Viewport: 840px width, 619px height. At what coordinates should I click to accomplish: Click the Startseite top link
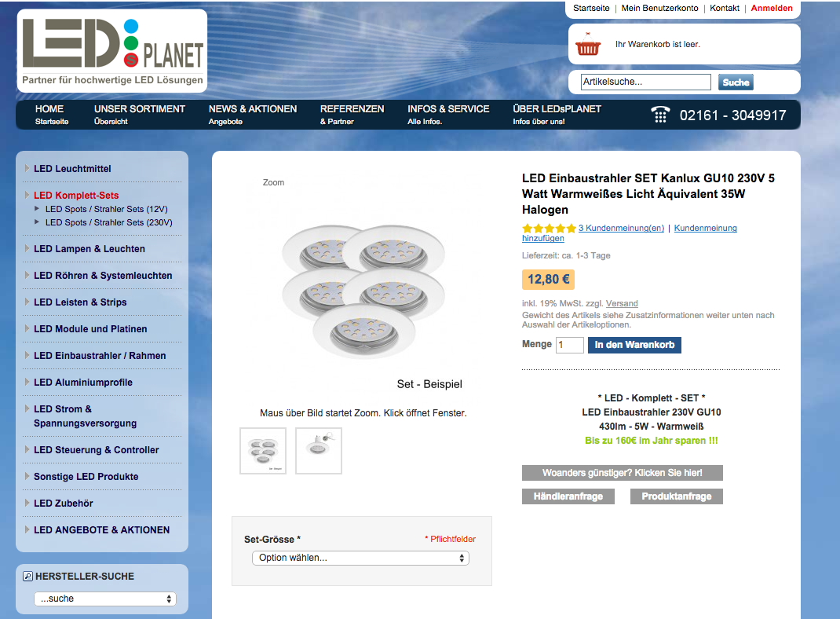click(591, 8)
